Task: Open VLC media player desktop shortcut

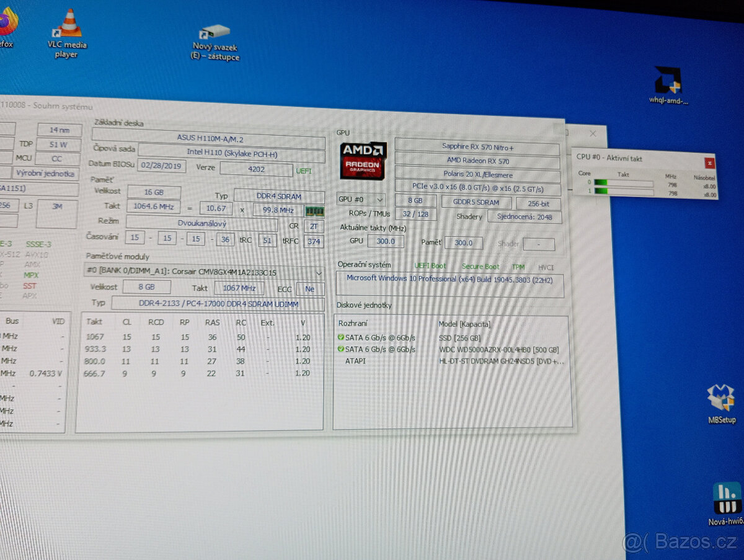Action: point(69,33)
